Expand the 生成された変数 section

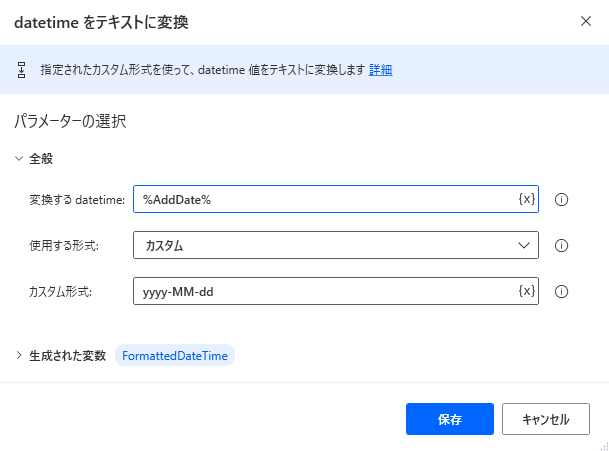tap(19, 355)
